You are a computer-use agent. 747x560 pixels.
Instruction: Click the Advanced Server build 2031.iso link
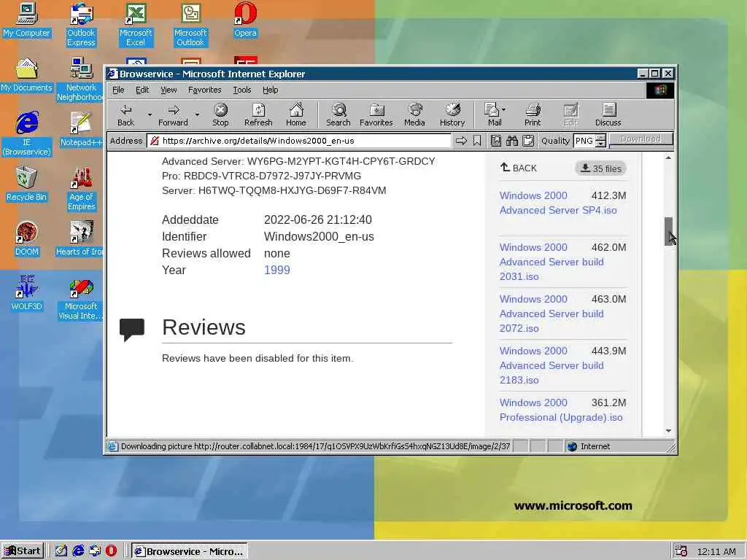pyautogui.click(x=551, y=262)
